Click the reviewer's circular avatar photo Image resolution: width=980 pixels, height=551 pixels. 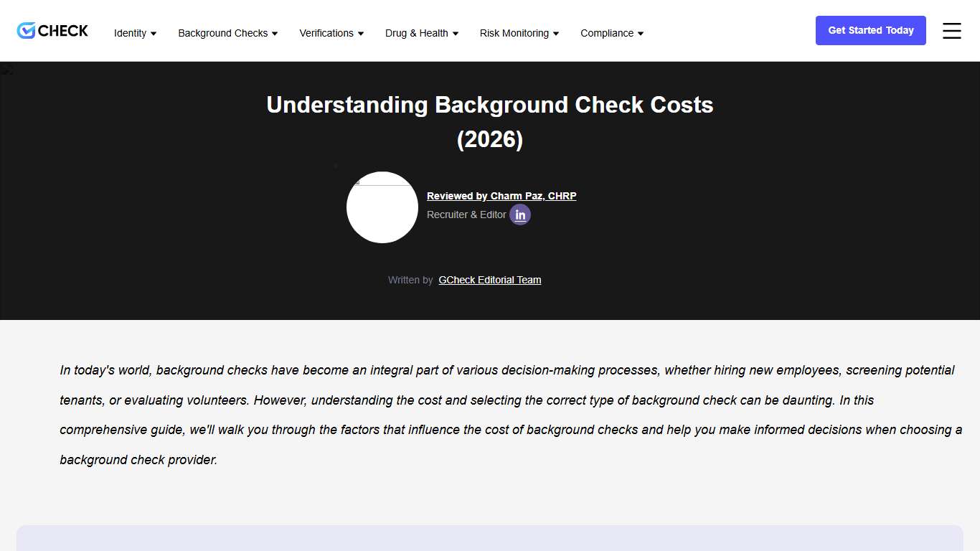(382, 207)
